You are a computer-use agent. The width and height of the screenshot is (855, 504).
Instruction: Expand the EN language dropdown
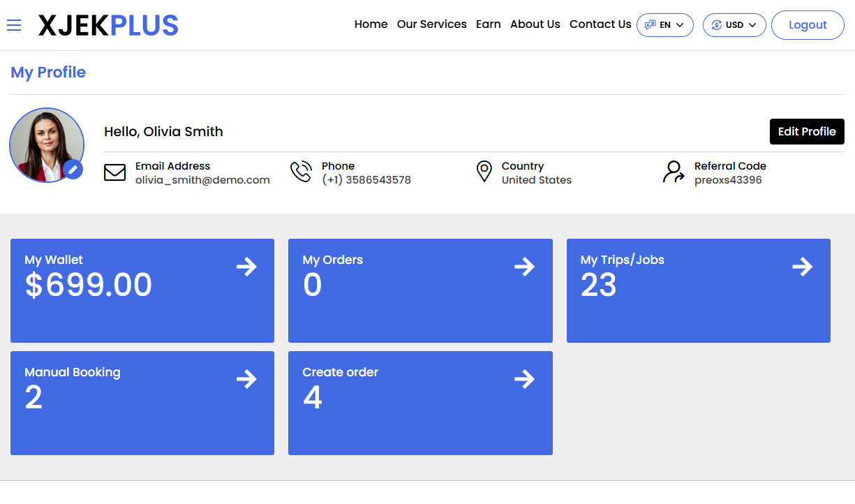pyautogui.click(x=664, y=25)
